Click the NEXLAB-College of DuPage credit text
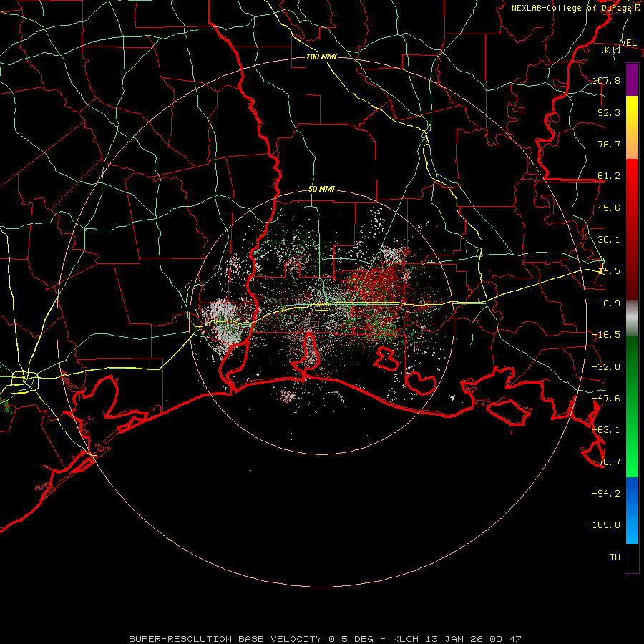 [575, 8]
